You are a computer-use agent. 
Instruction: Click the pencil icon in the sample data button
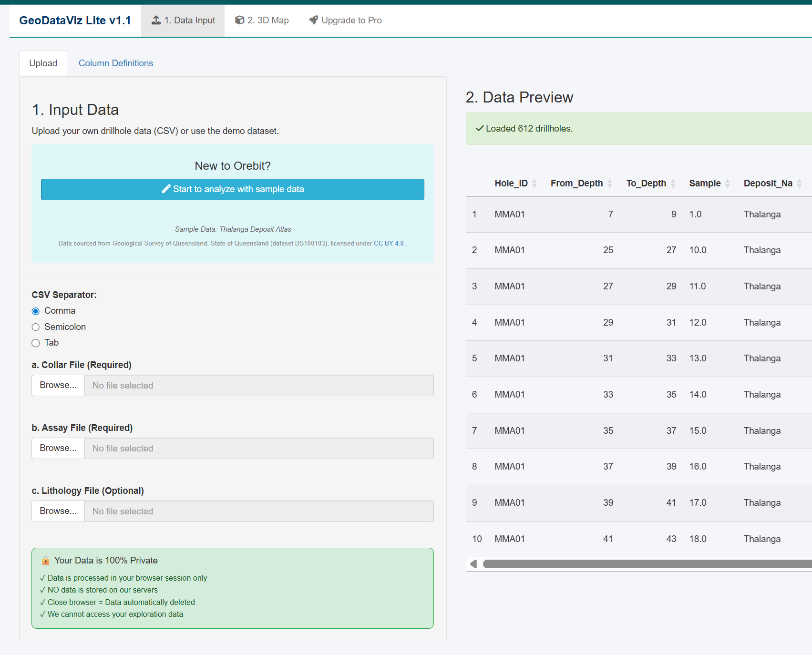[166, 189]
